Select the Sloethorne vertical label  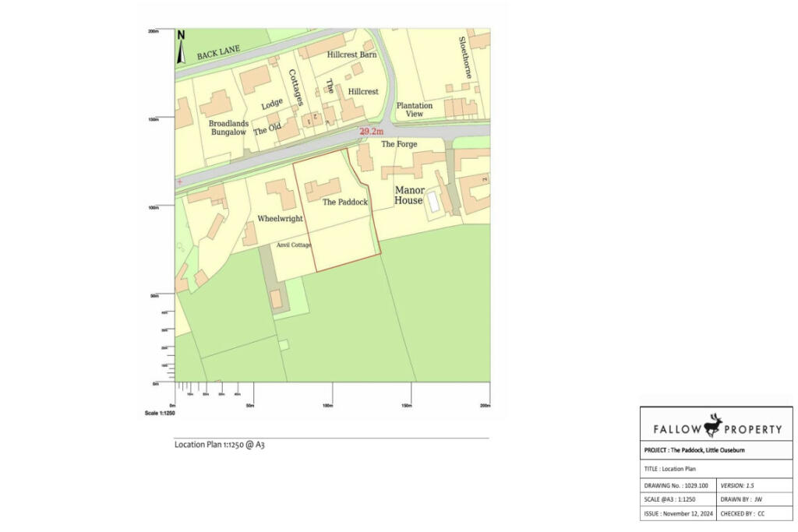tap(464, 57)
